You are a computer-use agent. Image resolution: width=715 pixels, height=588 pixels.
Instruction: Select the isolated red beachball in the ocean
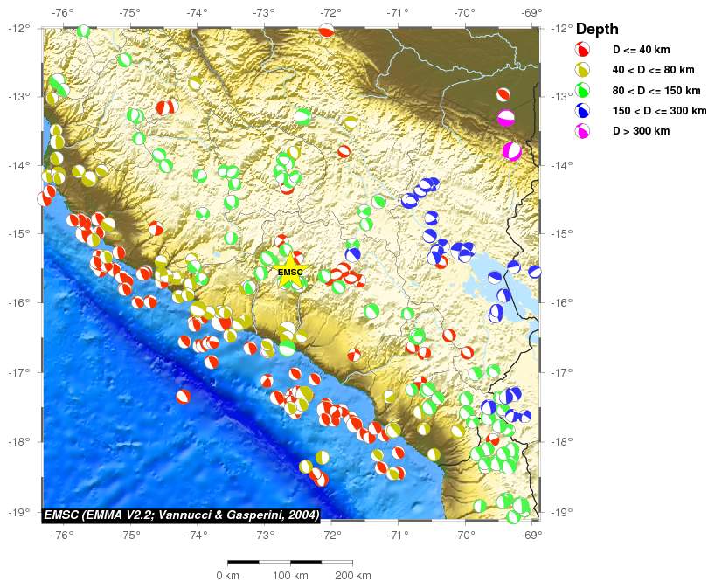point(183,396)
